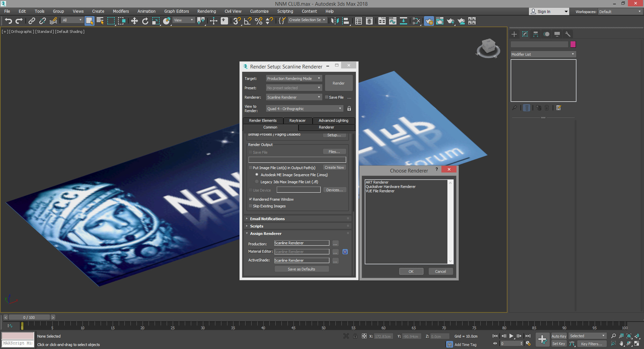Open Rendered Frame Window icon
The width and height of the screenshot is (644, 349).
(440, 21)
